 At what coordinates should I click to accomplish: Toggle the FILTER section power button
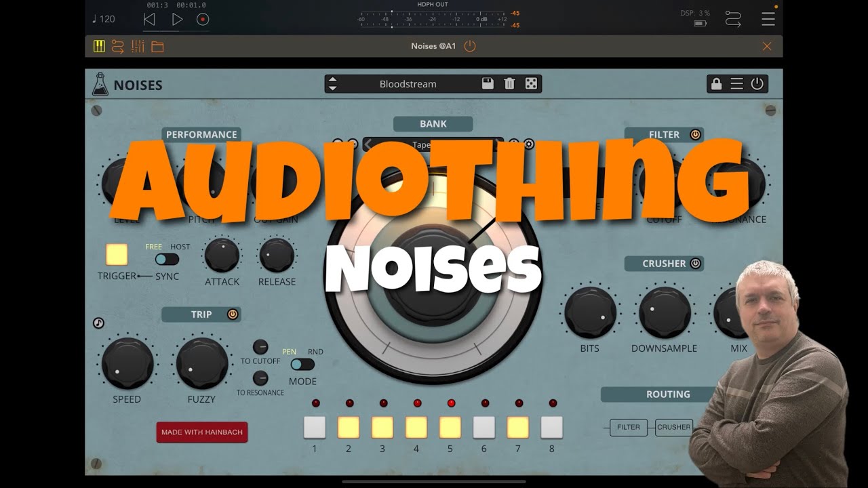[x=695, y=134]
